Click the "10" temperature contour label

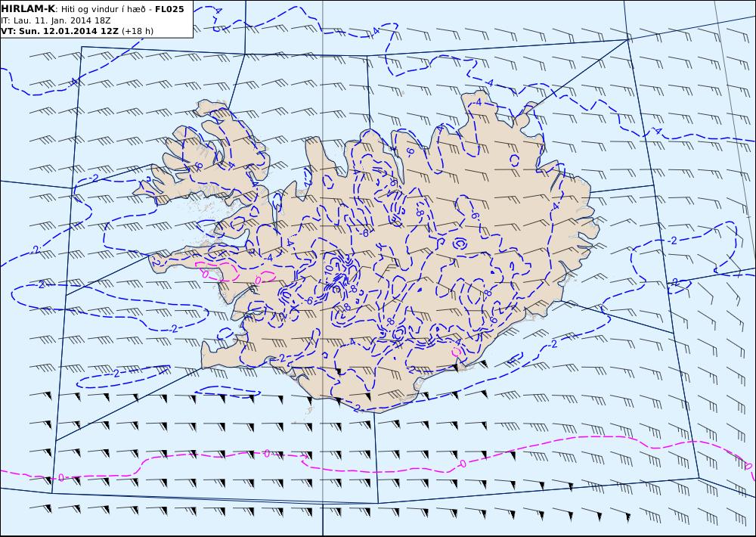pyautogui.click(x=329, y=268)
